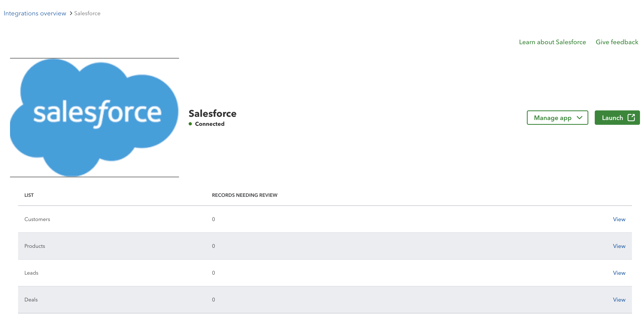Click the Deals record count 0
This screenshot has width=644, height=324.
(213, 300)
